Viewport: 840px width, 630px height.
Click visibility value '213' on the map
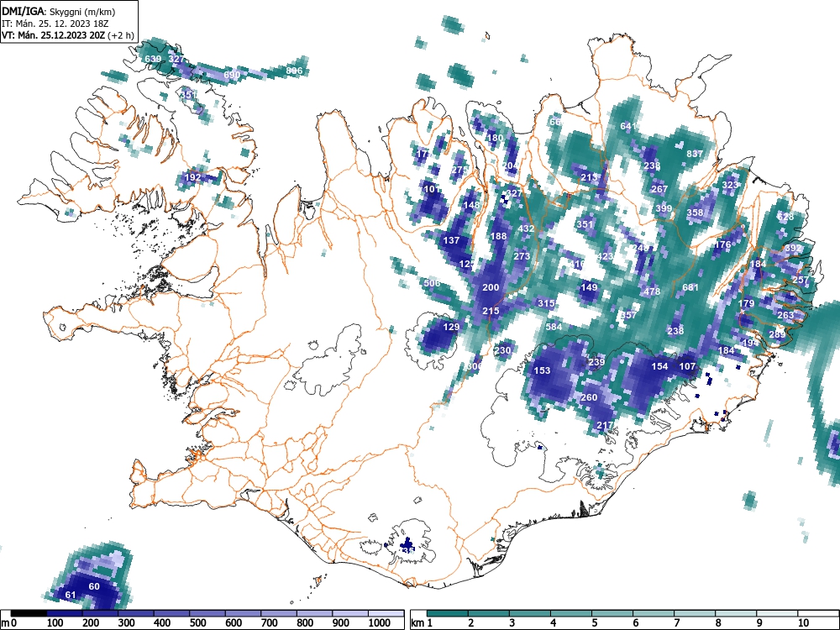(x=589, y=177)
